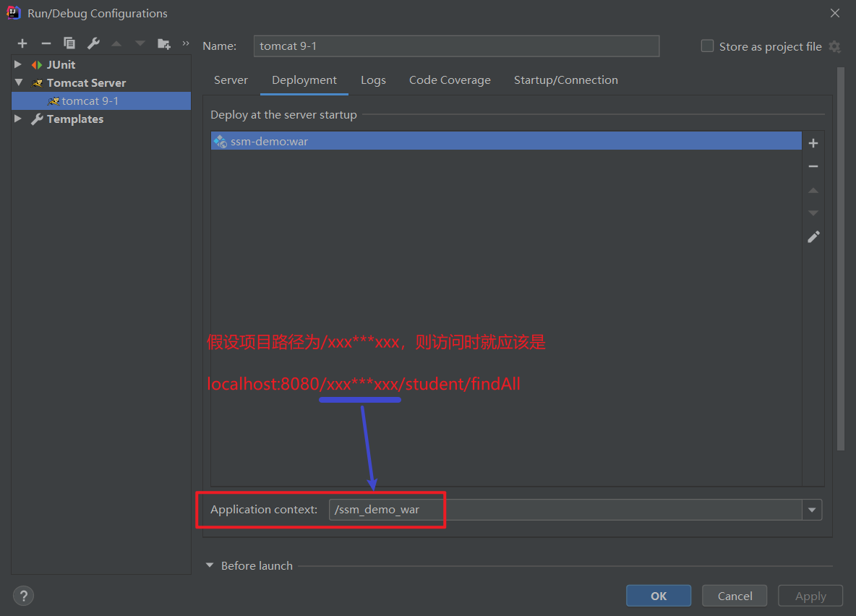Close the Run/Debug Configurations dialog
Viewport: 856px width, 616px height.
(835, 13)
